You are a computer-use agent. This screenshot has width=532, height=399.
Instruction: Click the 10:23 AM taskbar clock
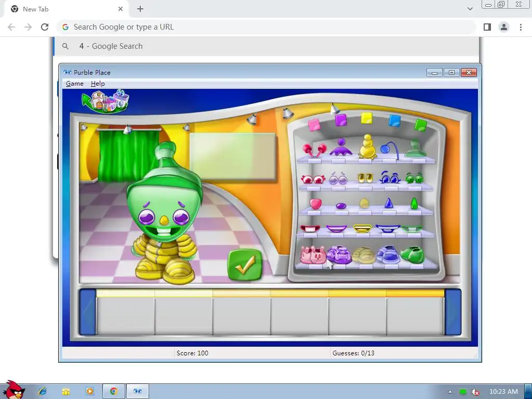point(503,392)
